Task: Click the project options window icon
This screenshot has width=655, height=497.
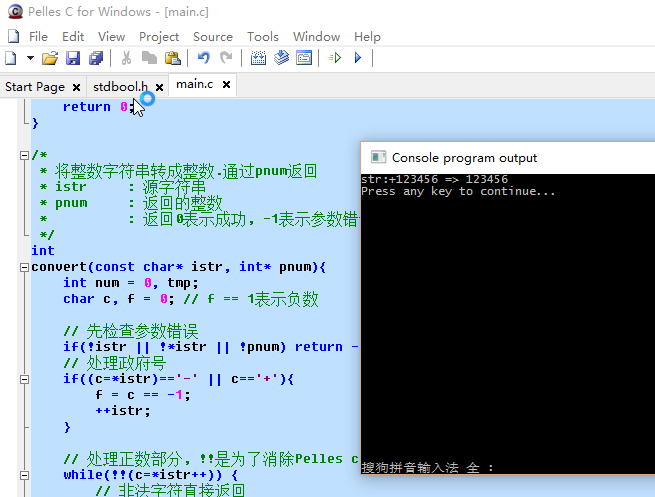Action: click(x=304, y=58)
